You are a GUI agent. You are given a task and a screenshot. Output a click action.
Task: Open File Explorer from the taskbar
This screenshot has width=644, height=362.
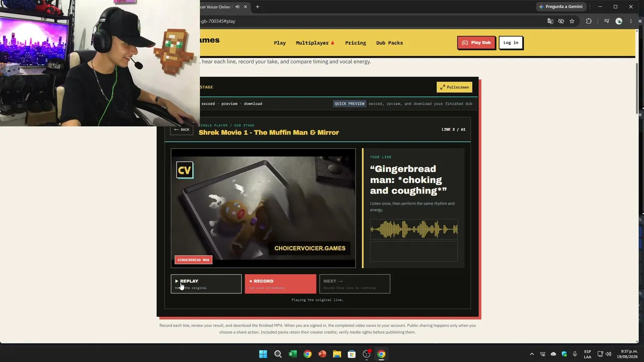click(x=337, y=354)
